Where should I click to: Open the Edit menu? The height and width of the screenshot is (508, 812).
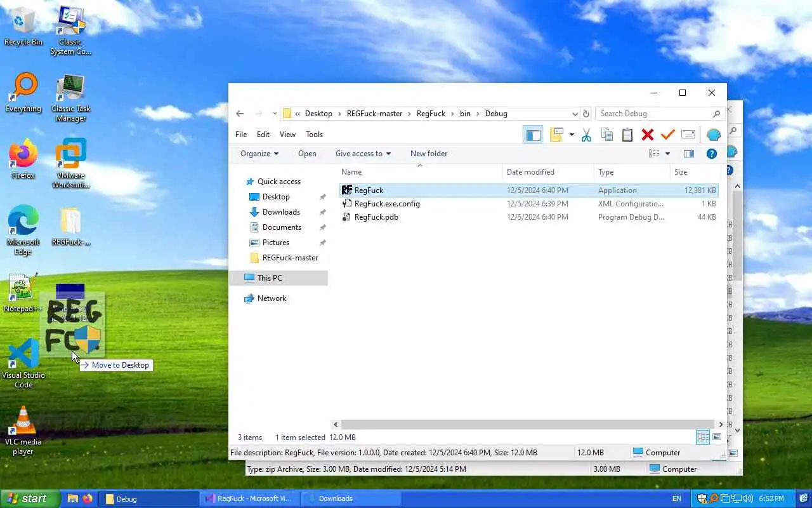[x=263, y=135]
